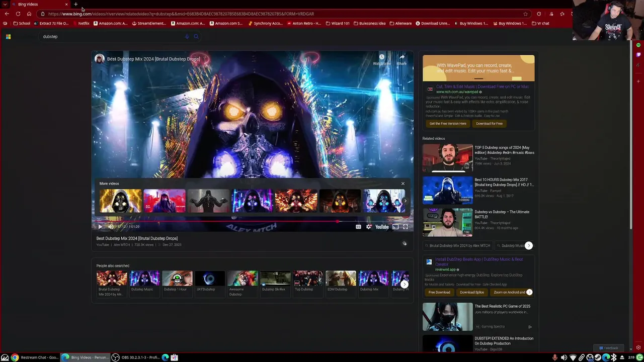Click the Bluetooth tray icon
The width and height of the screenshot is (644, 362).
pos(614,357)
